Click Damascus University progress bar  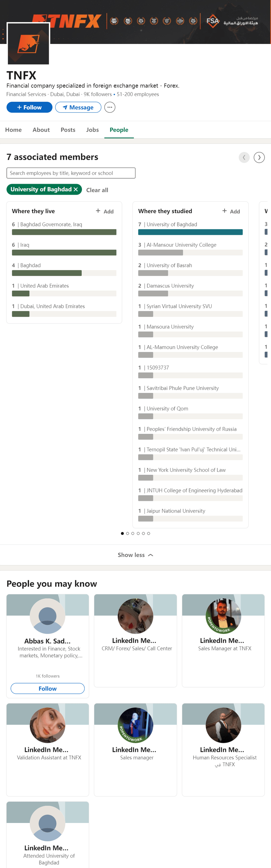click(190, 294)
